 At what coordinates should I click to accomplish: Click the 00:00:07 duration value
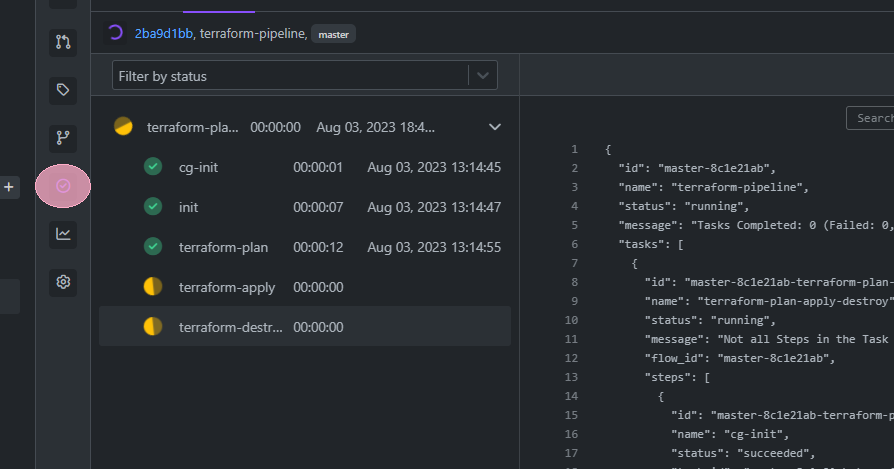pos(318,207)
